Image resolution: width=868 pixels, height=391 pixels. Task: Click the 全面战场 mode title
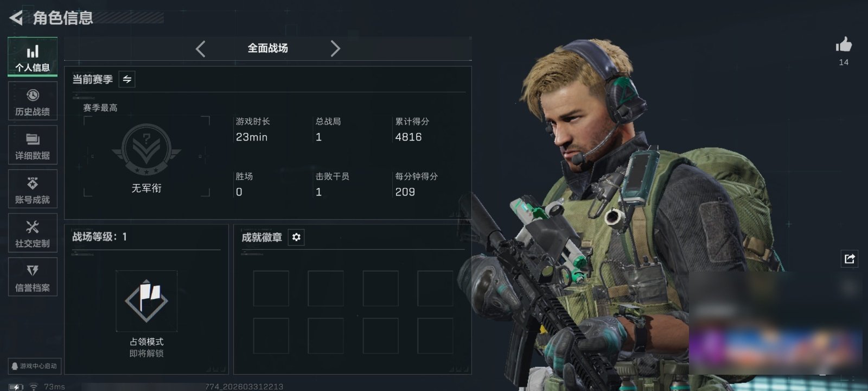click(x=268, y=48)
